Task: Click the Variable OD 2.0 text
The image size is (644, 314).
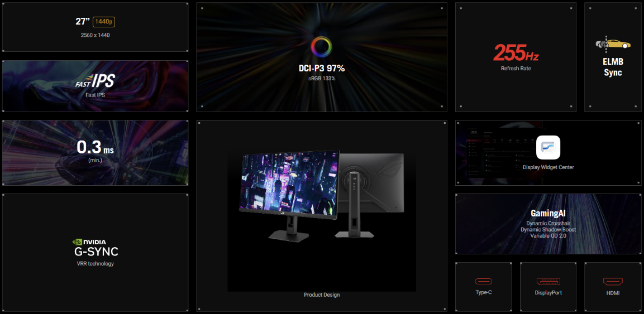Action: [548, 236]
